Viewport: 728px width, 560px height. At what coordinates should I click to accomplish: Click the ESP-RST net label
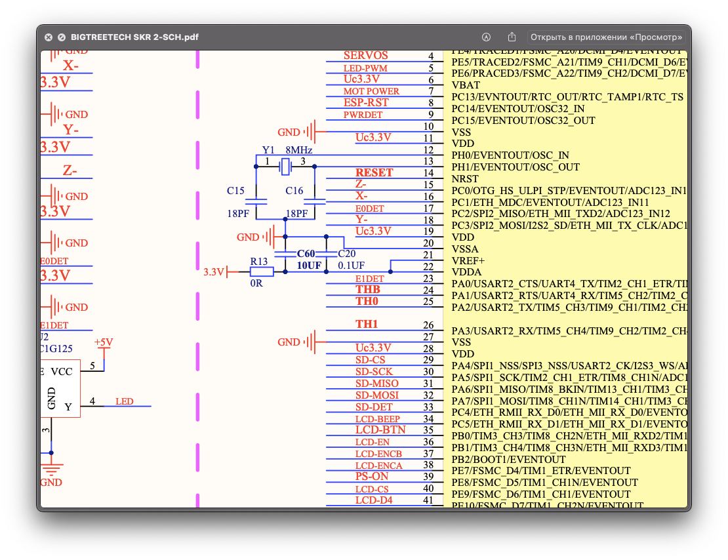(365, 103)
